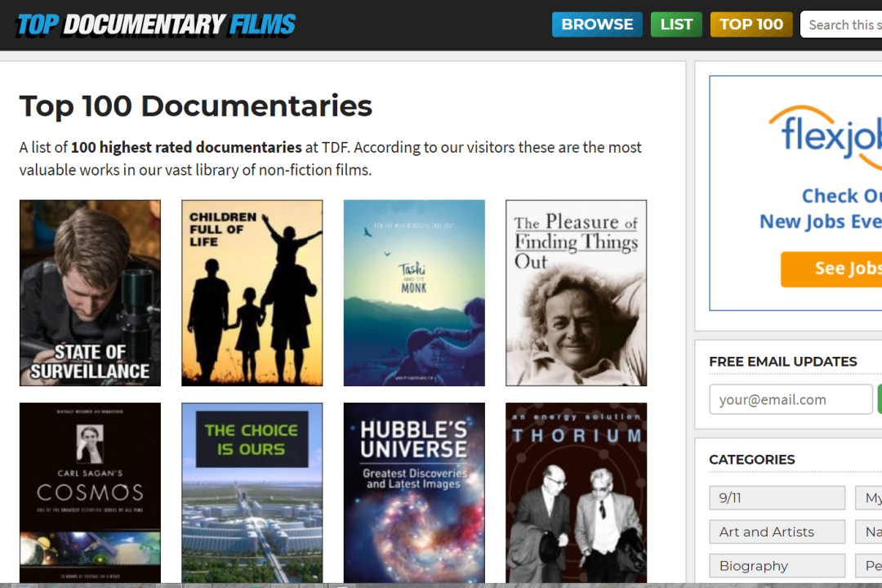The image size is (882, 588).
Task: Click the '100 highest rated documentaries' bold text
Action: [x=186, y=148]
